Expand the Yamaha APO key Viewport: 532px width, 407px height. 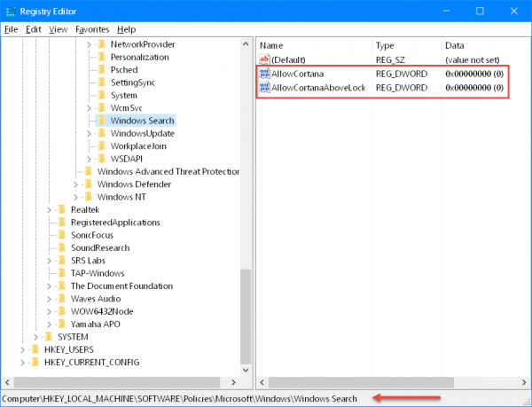(x=49, y=325)
